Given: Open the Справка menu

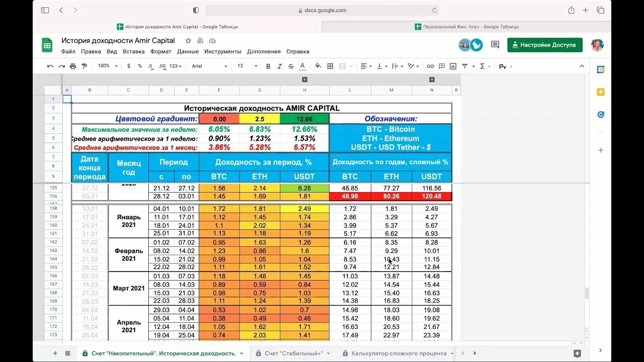Looking at the screenshot, I should pyautogui.click(x=298, y=51).
